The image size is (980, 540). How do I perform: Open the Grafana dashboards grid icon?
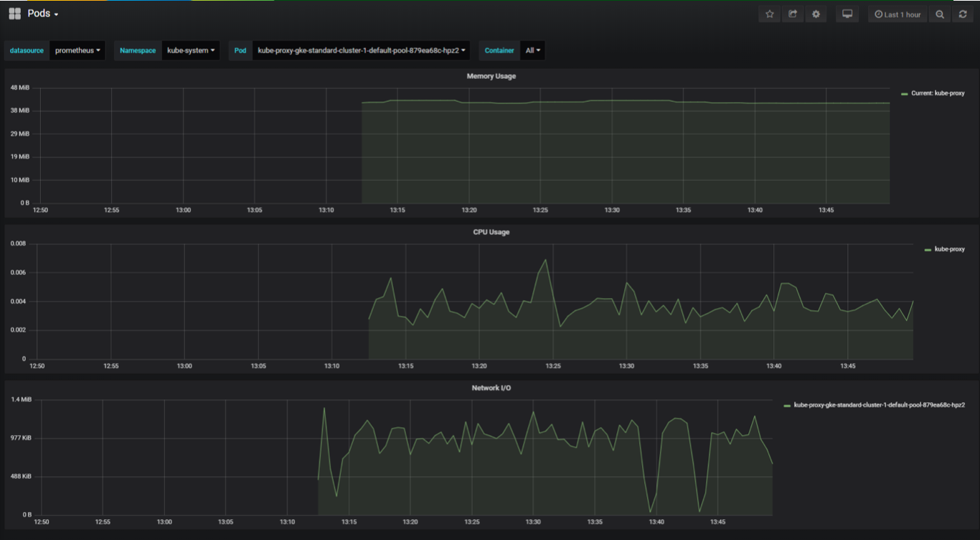[x=14, y=14]
